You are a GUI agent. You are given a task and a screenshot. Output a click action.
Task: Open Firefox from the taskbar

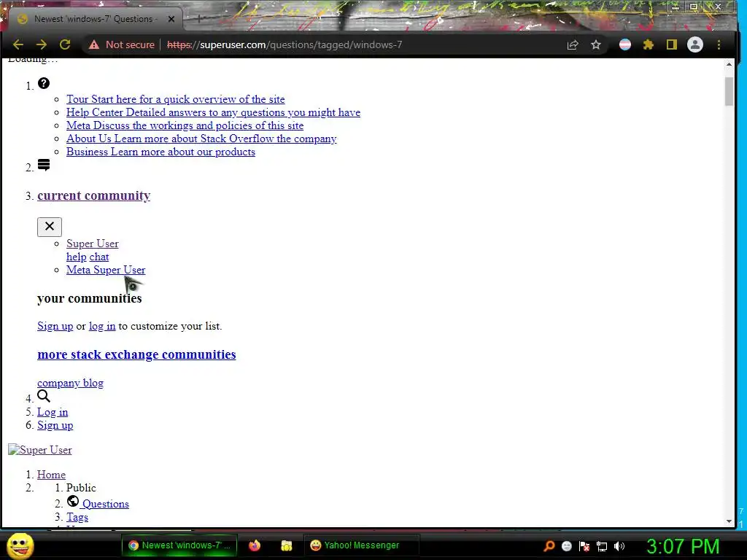(x=255, y=545)
